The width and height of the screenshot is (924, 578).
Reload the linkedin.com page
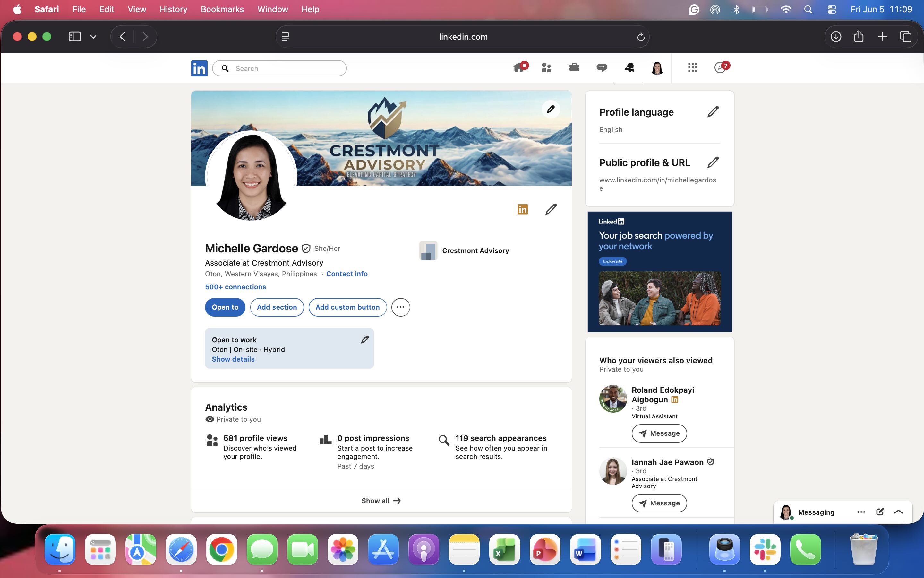click(x=641, y=37)
